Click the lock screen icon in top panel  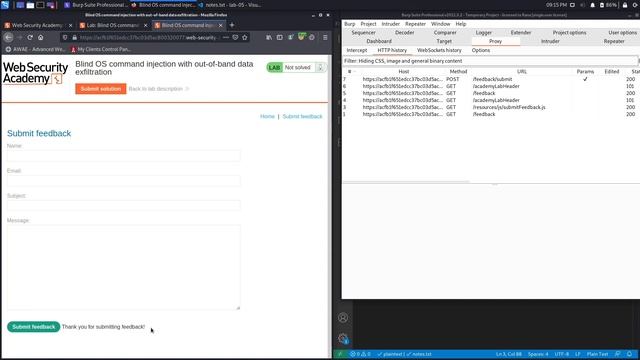point(625,5)
